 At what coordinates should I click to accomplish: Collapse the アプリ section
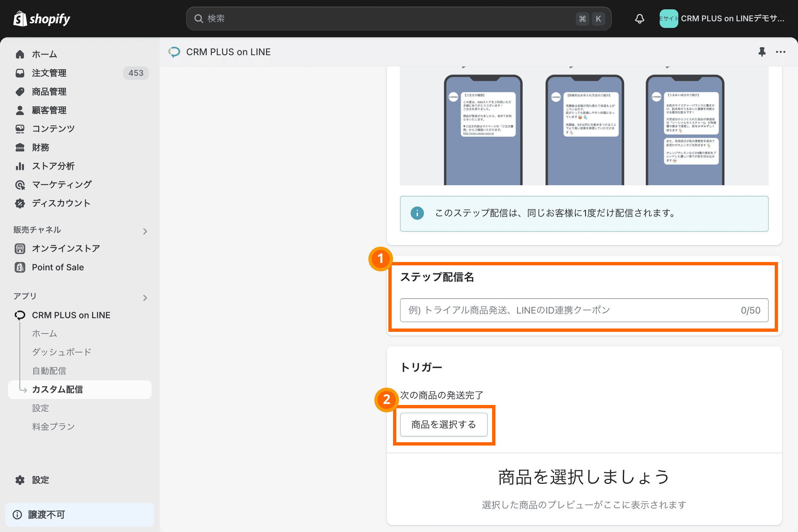[x=145, y=298]
